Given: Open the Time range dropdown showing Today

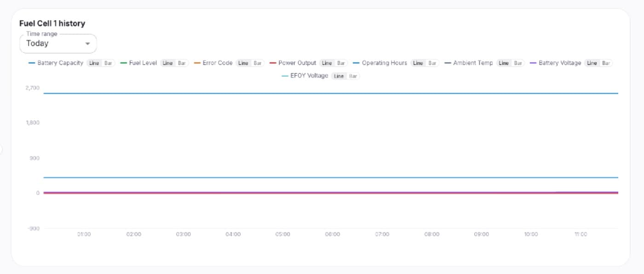Looking at the screenshot, I should point(58,43).
